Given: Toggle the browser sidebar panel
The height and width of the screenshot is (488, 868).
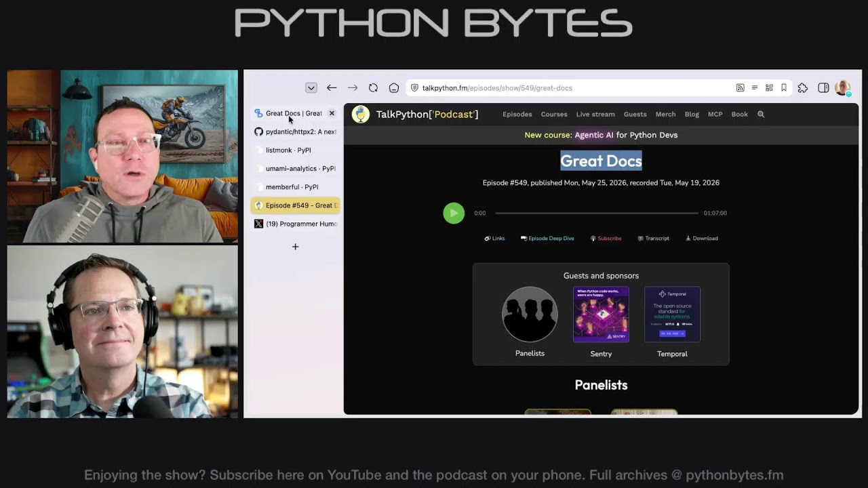Looking at the screenshot, I should pyautogui.click(x=823, y=87).
